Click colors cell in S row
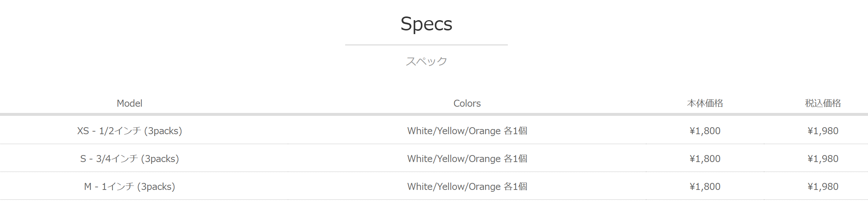 467,159
